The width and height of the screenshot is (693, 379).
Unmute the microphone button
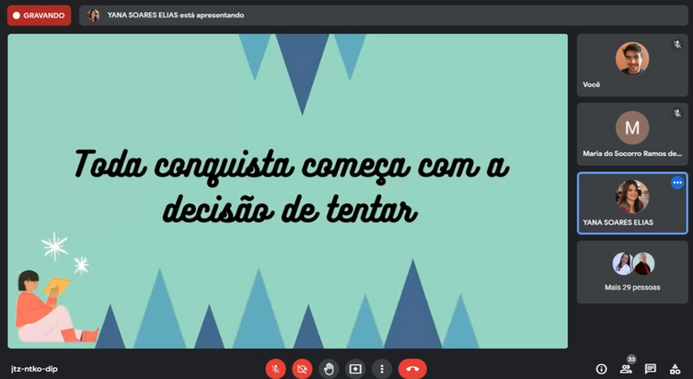point(276,369)
